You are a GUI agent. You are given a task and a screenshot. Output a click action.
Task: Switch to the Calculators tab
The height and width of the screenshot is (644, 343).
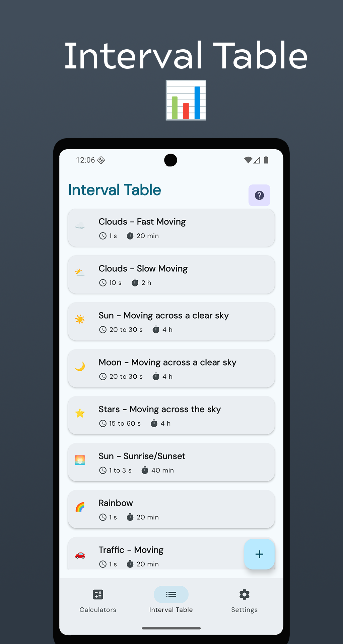coord(98,601)
